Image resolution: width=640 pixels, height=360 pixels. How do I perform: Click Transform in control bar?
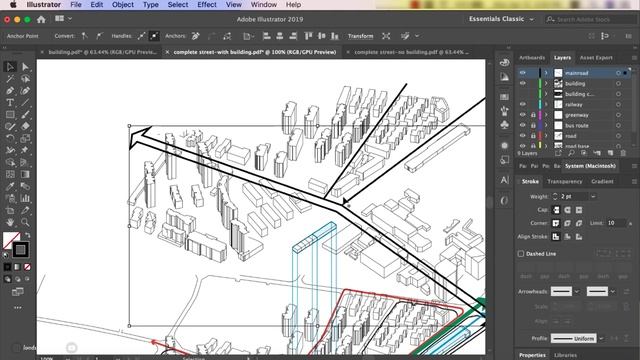pyautogui.click(x=360, y=36)
